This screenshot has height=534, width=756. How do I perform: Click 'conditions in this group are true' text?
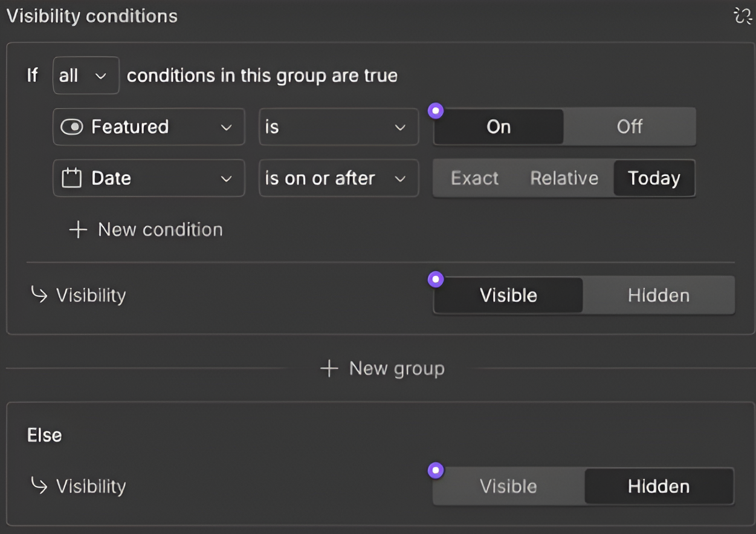pyautogui.click(x=262, y=76)
